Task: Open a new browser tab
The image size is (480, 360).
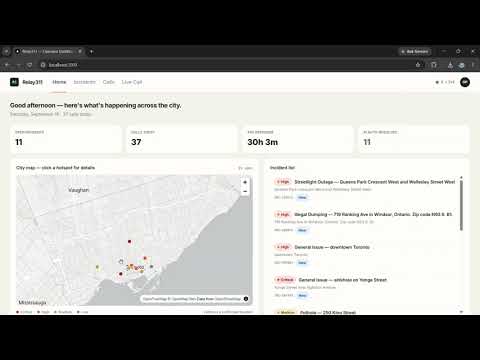Action: point(91,51)
